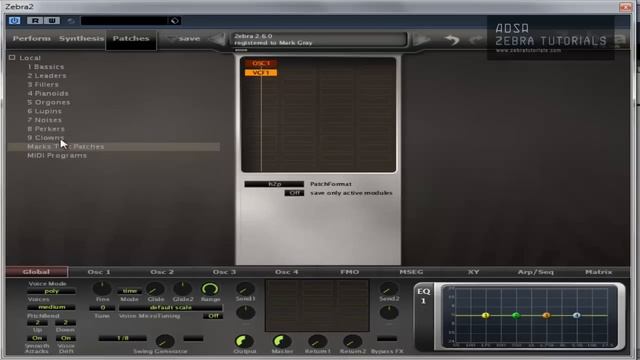This screenshot has height=360, width=640.
Task: Open the Osc 3 tab
Action: 224,272
